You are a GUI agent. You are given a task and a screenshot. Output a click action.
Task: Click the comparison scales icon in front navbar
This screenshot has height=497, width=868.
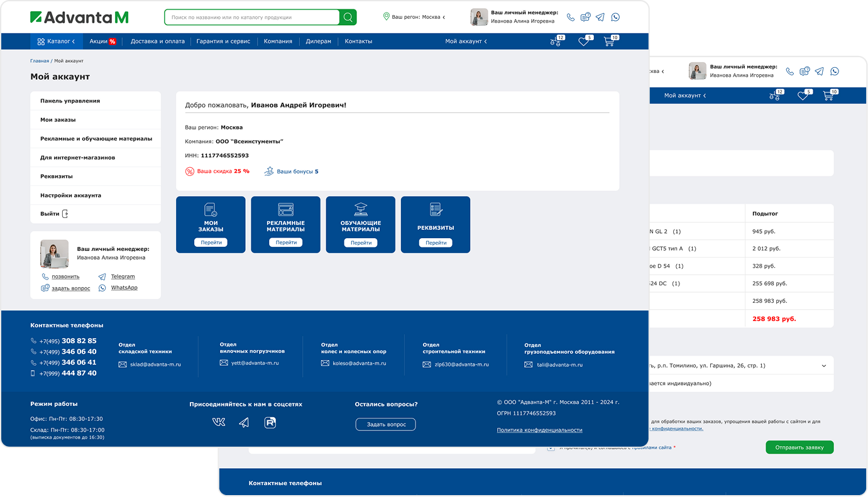point(555,42)
